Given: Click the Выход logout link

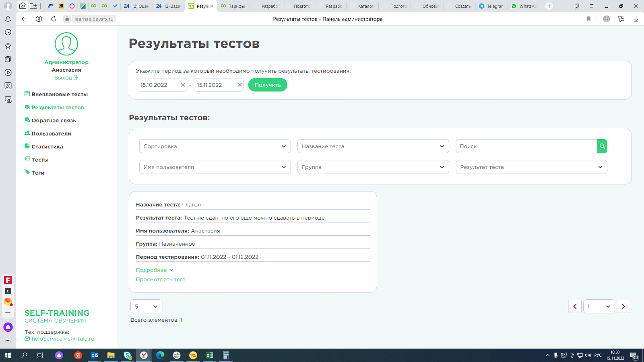Looking at the screenshot, I should pyautogui.click(x=66, y=78).
